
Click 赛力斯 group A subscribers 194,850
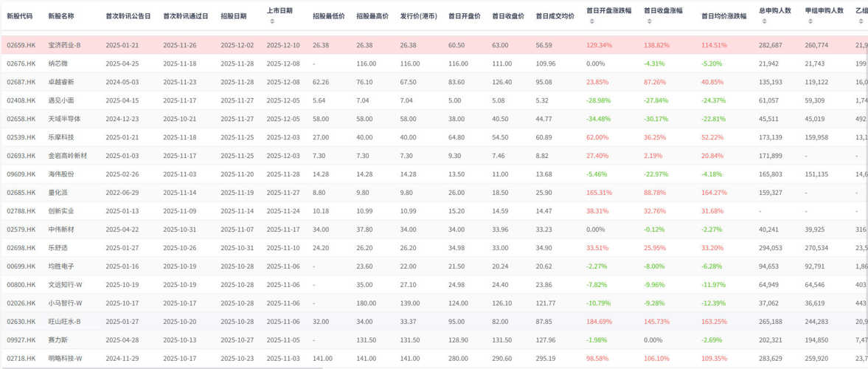click(816, 339)
